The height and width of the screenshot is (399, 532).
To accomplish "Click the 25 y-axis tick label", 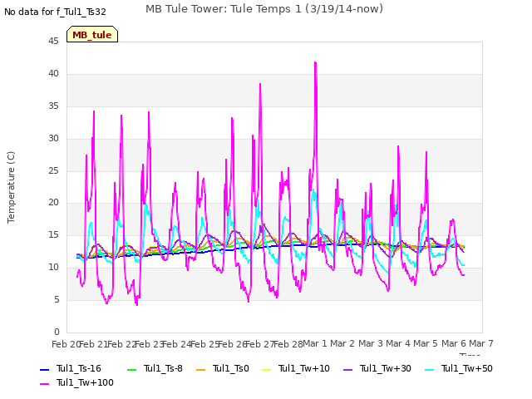I will point(53,170).
